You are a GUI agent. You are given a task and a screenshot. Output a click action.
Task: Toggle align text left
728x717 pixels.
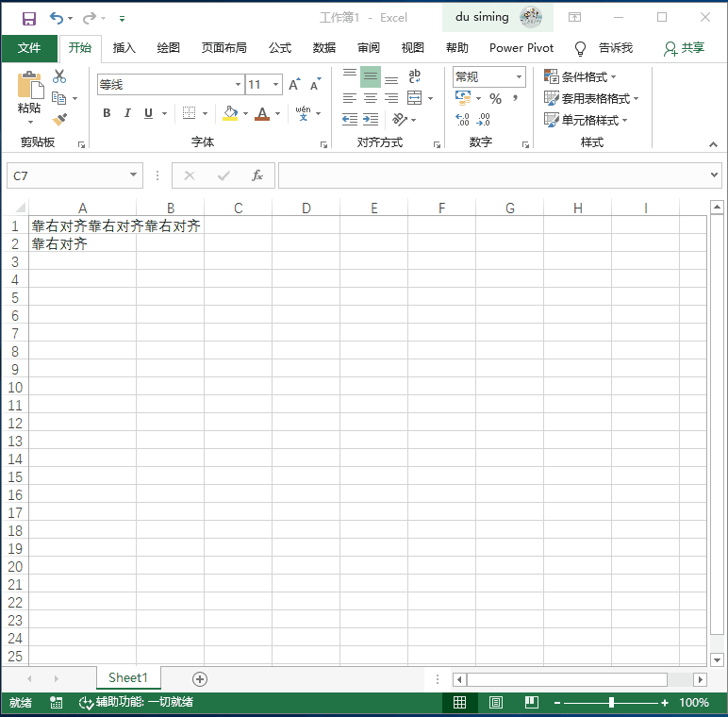point(350,98)
